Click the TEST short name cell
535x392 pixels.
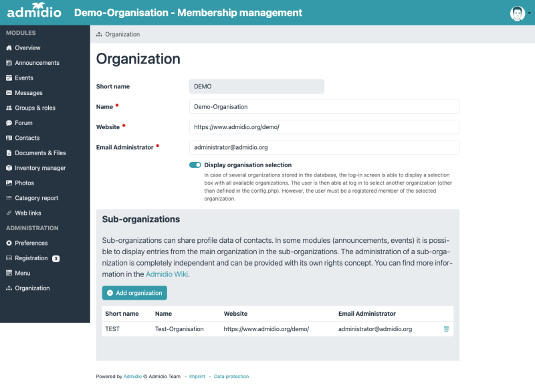tap(112, 329)
